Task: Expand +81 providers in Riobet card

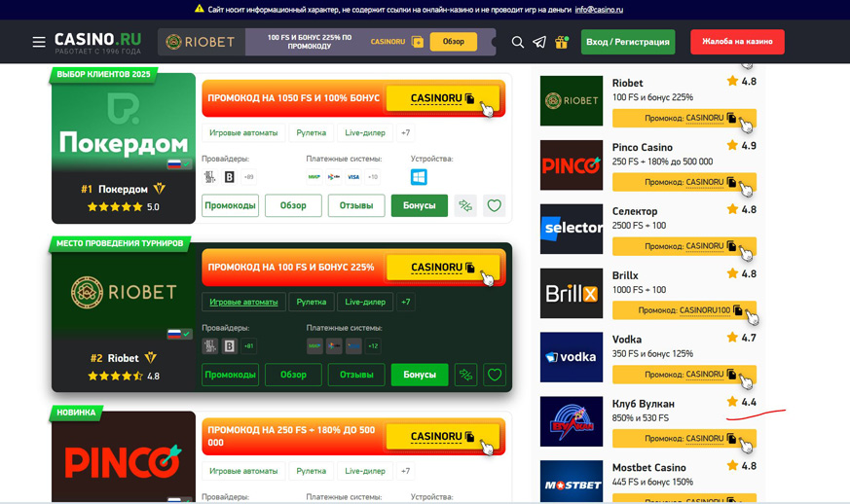Action: click(x=249, y=346)
